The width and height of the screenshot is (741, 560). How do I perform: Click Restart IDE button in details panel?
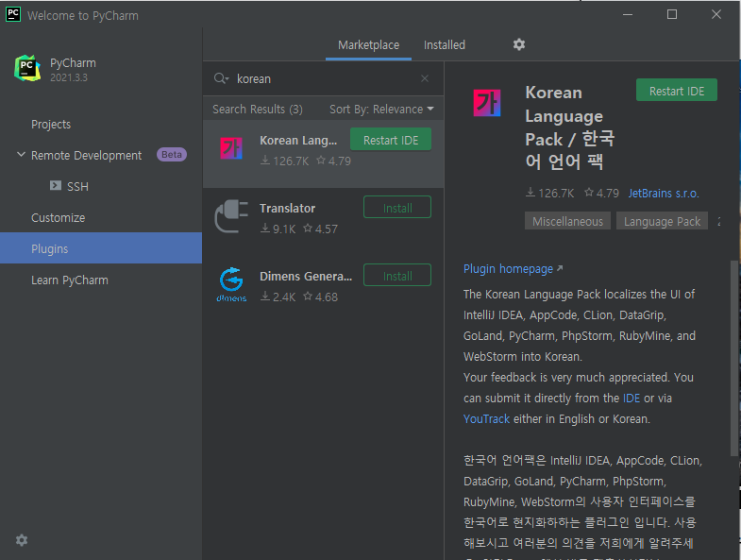point(676,91)
